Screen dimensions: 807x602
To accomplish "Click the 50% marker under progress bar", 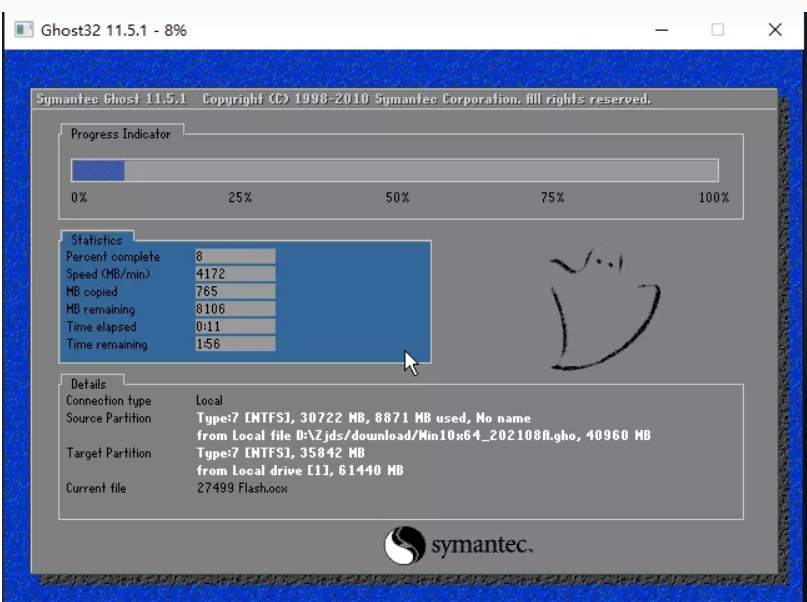I will click(397, 198).
